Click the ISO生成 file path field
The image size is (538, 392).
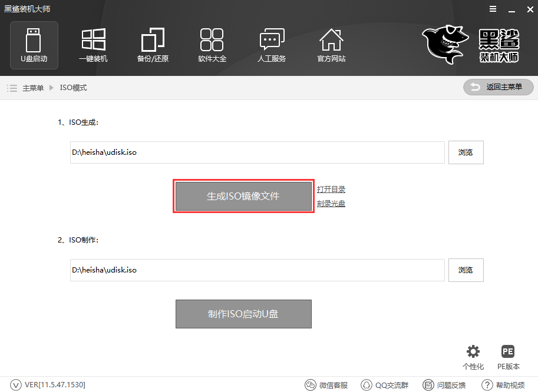tap(258, 152)
